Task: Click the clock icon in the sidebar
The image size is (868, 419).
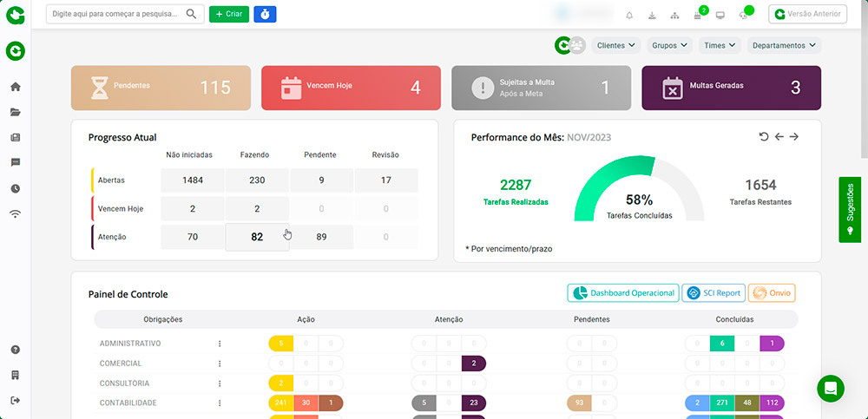Action: point(15,188)
